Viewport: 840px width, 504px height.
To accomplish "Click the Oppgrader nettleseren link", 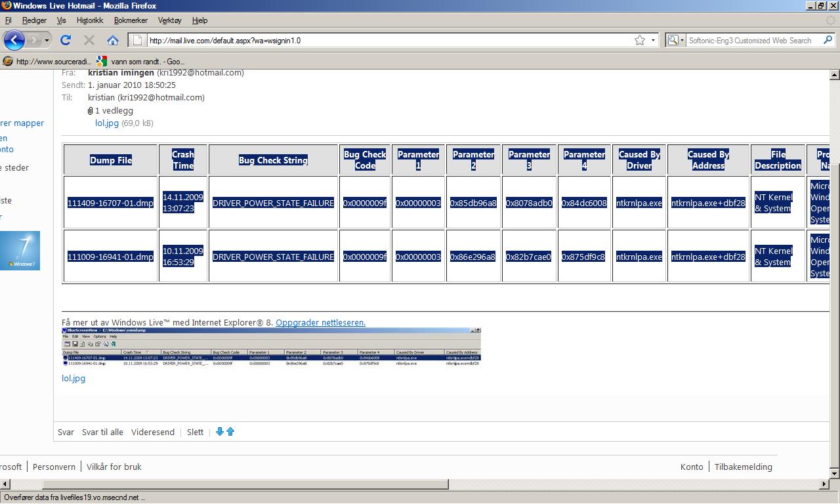I will click(x=320, y=322).
